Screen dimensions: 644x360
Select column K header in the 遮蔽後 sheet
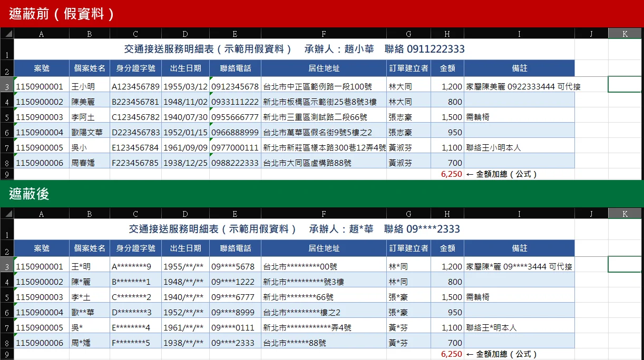point(625,213)
